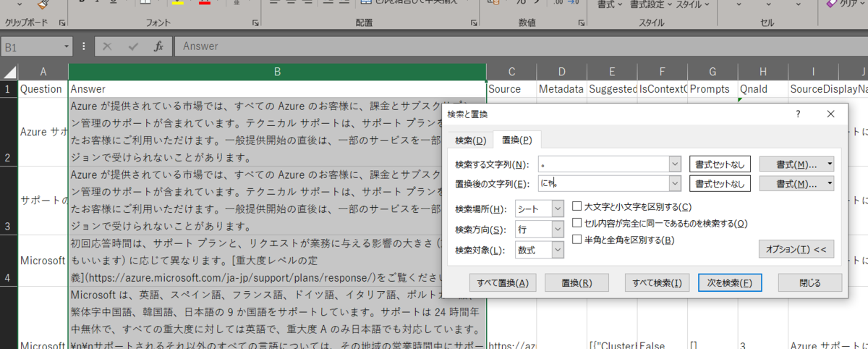Select column F header
Viewport: 868px width, 349px height.
[662, 72]
